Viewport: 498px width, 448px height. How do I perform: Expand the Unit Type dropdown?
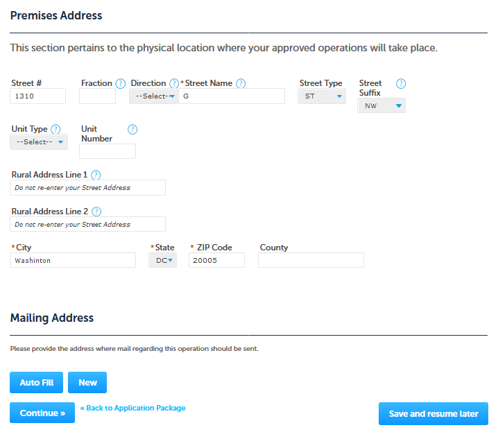tap(39, 142)
